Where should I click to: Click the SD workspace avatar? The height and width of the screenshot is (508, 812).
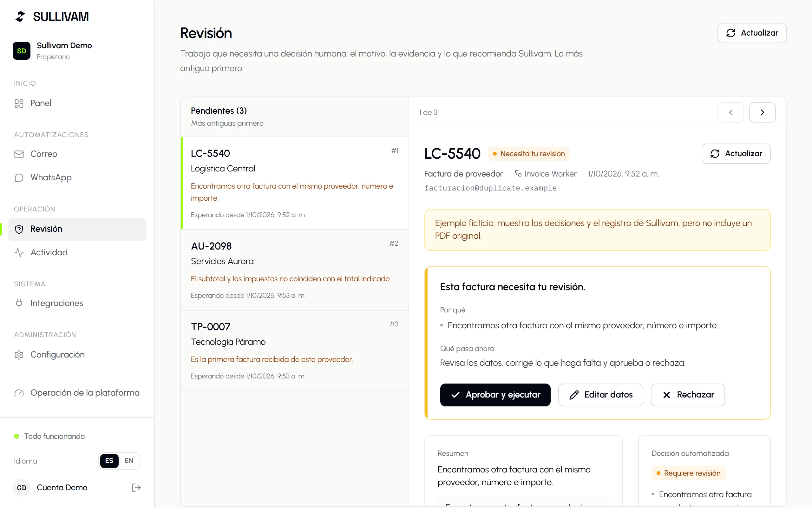tap(22, 51)
